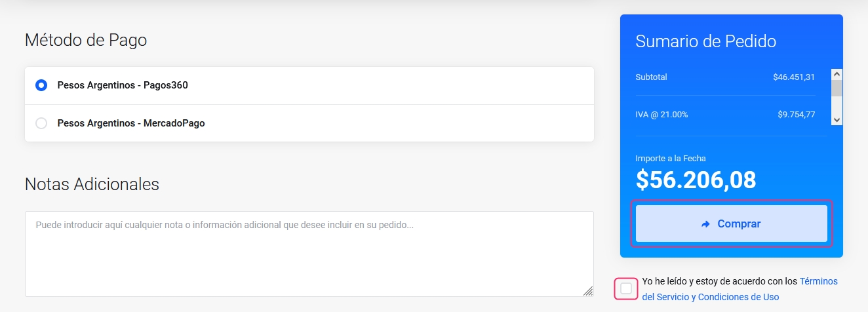Select the Pagos360 payment radio button
The image size is (868, 312).
(x=41, y=85)
